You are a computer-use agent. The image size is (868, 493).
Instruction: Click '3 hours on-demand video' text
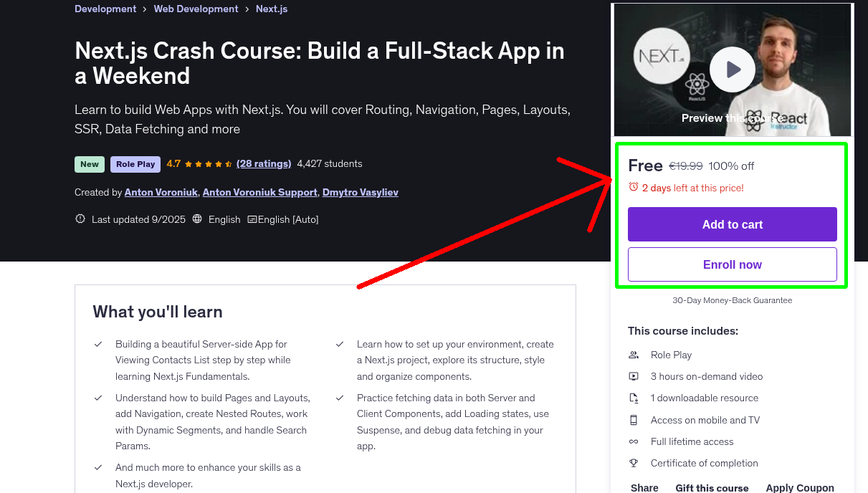(x=707, y=376)
